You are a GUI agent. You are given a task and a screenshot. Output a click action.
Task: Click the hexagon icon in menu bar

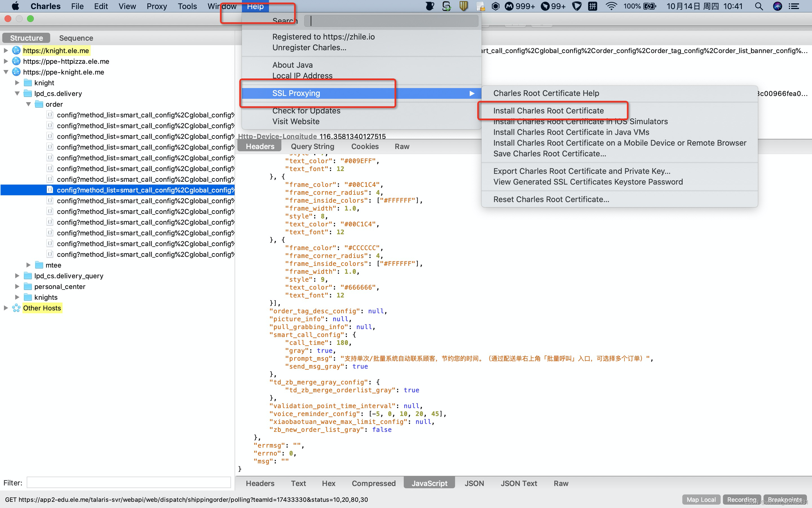point(495,6)
